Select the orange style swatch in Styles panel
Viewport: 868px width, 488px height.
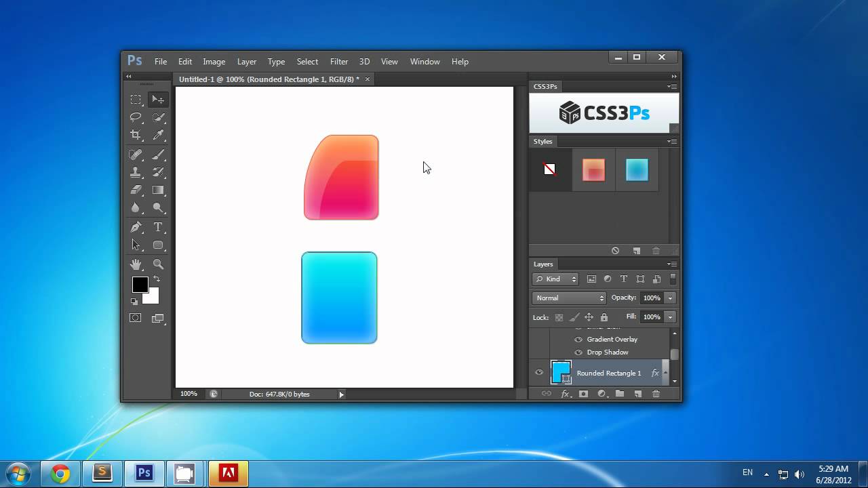tap(593, 170)
